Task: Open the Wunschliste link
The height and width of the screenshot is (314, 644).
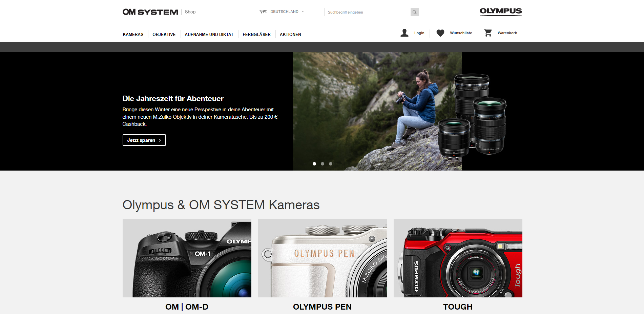Action: pos(461,33)
